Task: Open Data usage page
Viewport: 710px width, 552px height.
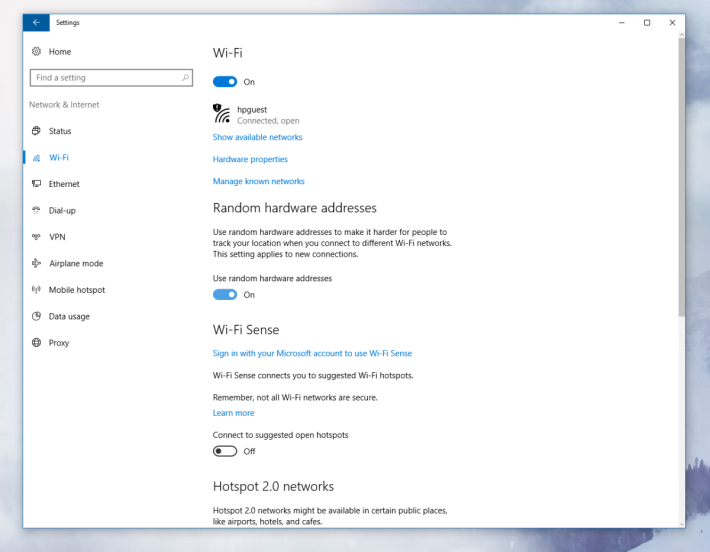Action: 69,317
